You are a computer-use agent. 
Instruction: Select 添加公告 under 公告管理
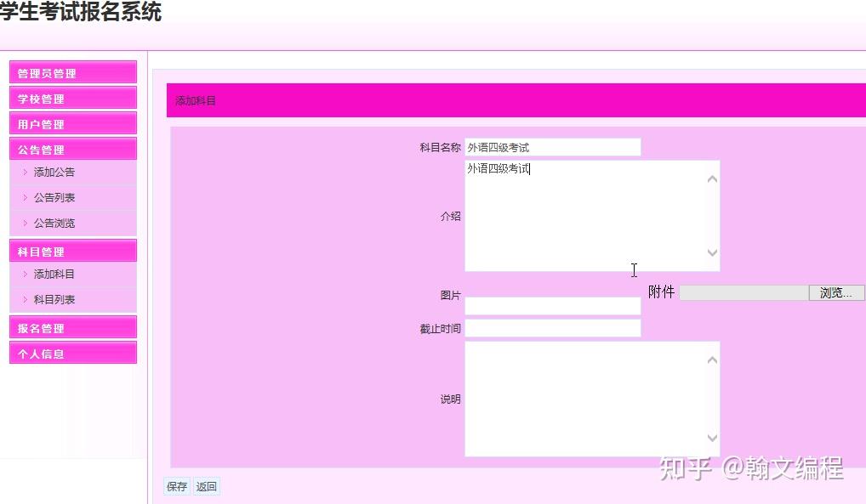tap(53, 172)
